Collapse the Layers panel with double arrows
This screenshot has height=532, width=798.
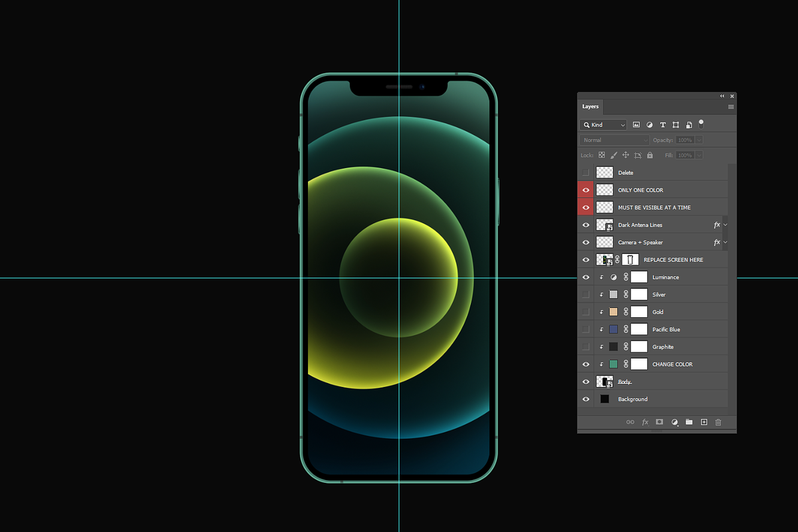click(722, 96)
